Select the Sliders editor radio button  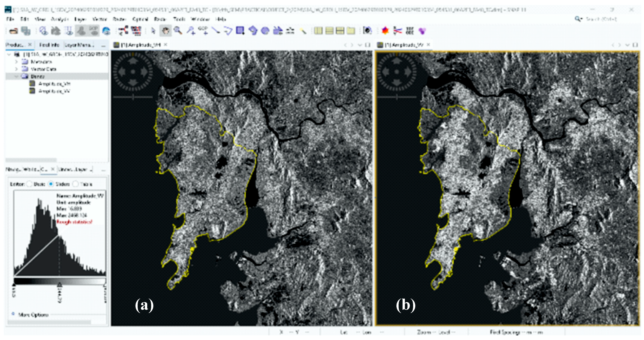click(51, 184)
